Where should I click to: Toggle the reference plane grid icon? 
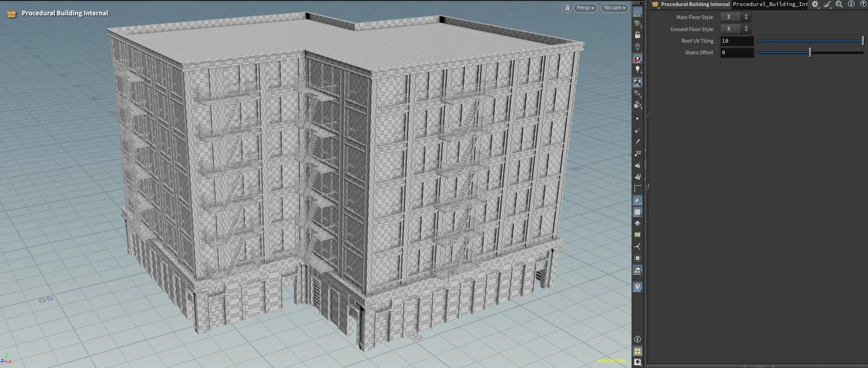(637, 12)
